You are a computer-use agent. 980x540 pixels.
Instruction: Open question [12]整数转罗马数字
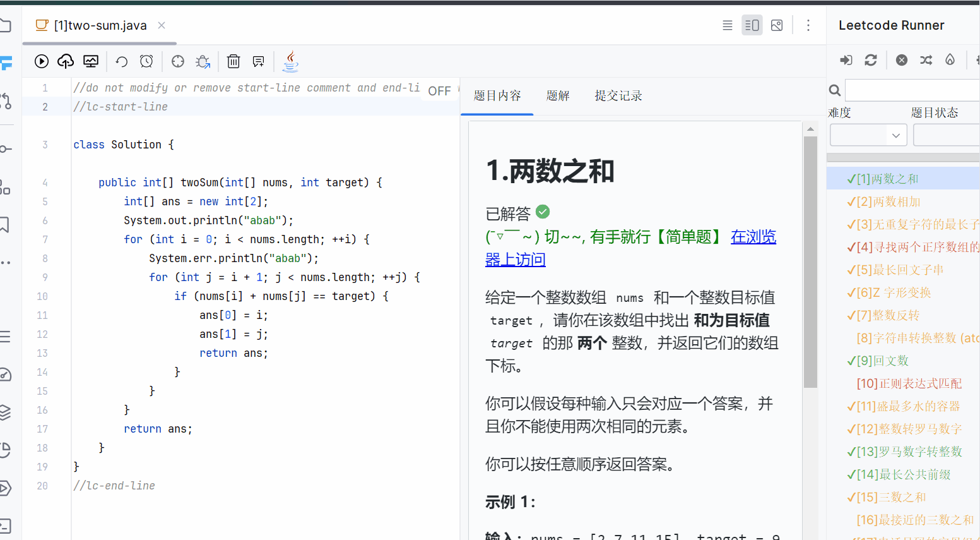[x=903, y=429]
